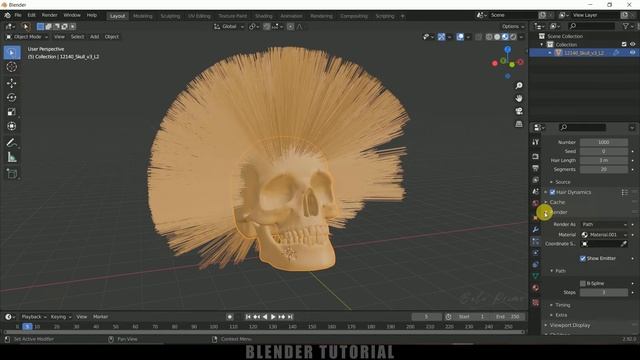Toggle the Show Emitter checkbox
The image size is (640, 360).
click(583, 258)
